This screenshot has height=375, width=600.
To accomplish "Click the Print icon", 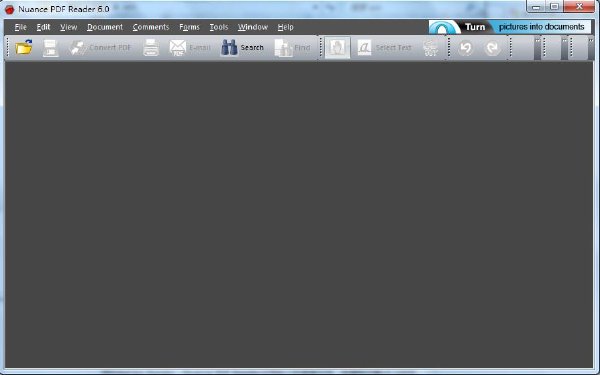I will (151, 48).
